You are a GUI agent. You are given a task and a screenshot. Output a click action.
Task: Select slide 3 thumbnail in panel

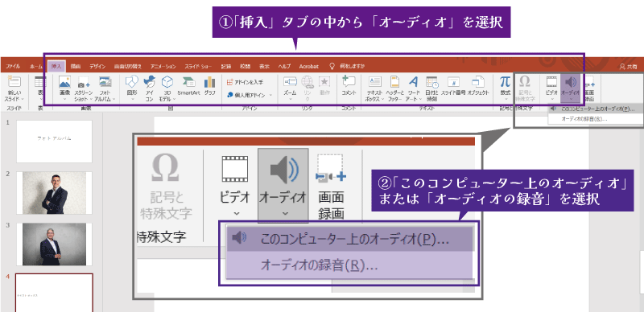[54, 244]
